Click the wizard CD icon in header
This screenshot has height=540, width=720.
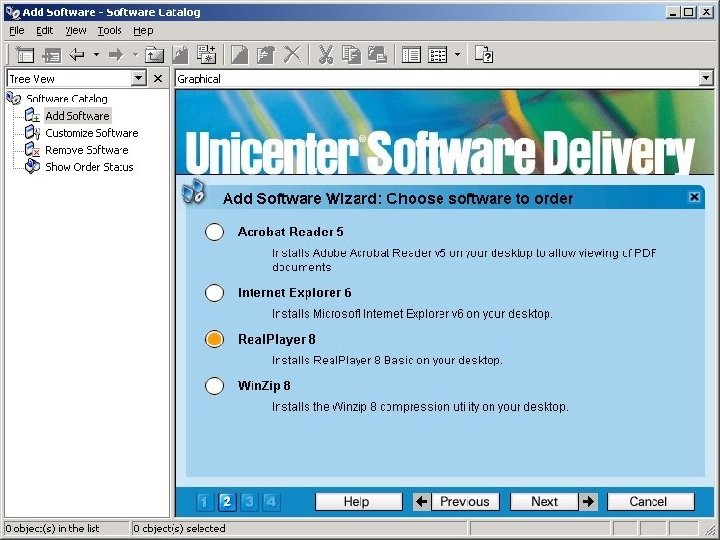tap(193, 191)
